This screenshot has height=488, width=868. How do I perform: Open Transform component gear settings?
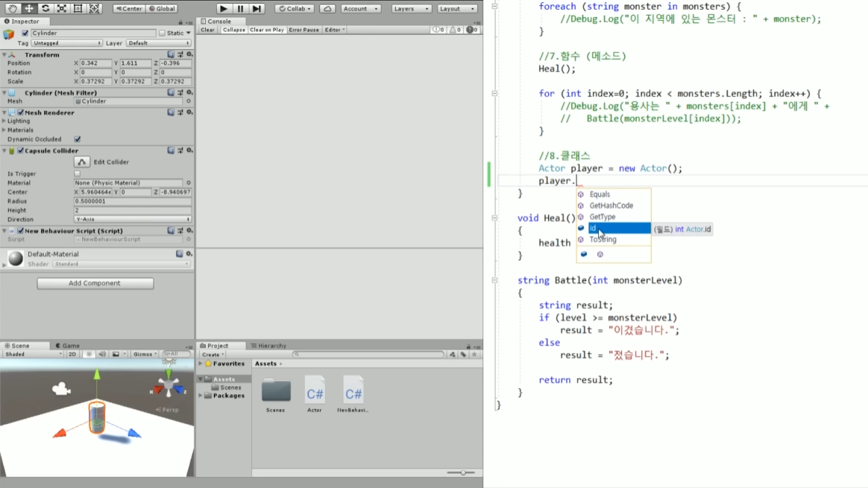tap(189, 54)
